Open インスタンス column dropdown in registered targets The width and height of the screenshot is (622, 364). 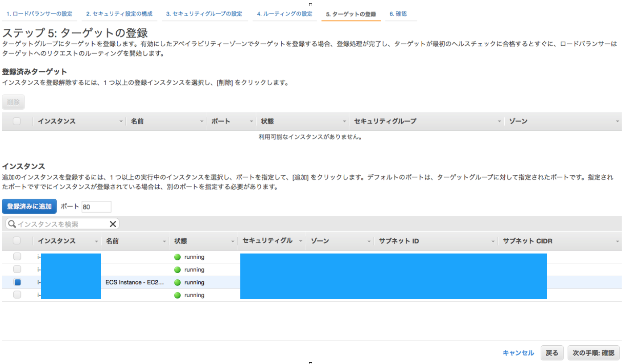click(121, 122)
